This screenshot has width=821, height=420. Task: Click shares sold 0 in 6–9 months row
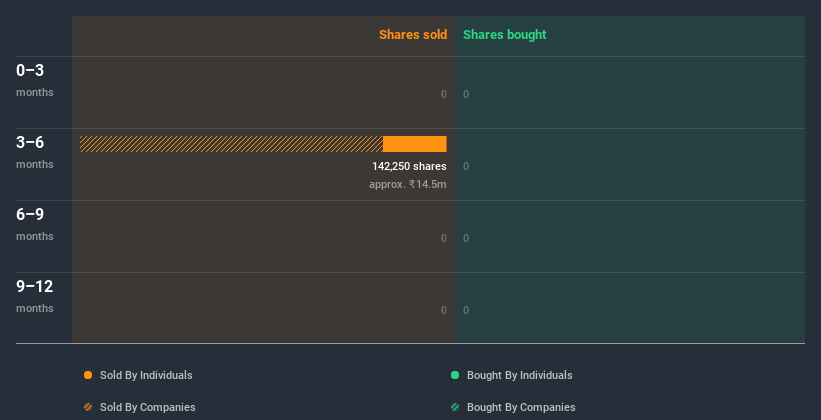click(x=444, y=238)
